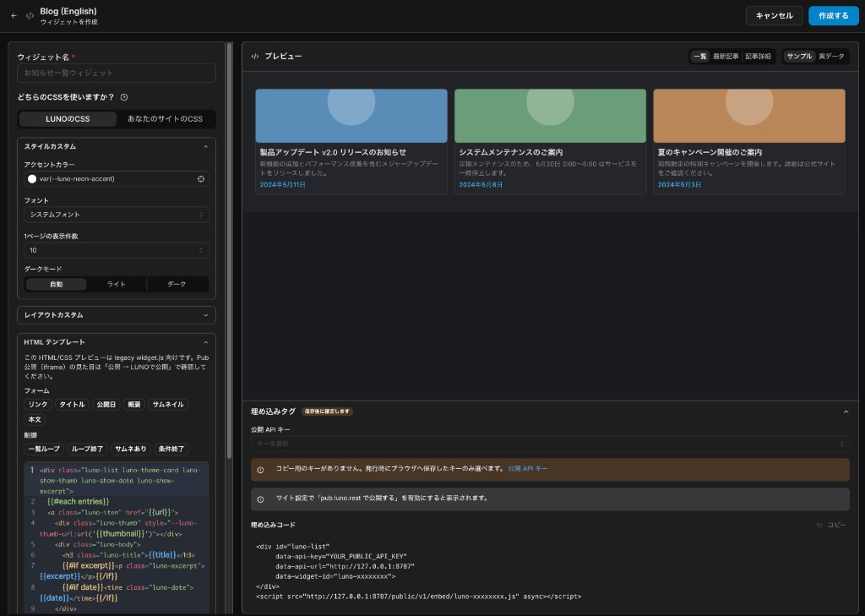The image size is (865, 616).
Task: Click the YOUR_PUBLIC_API_KEY embed code line
Action: point(341,556)
